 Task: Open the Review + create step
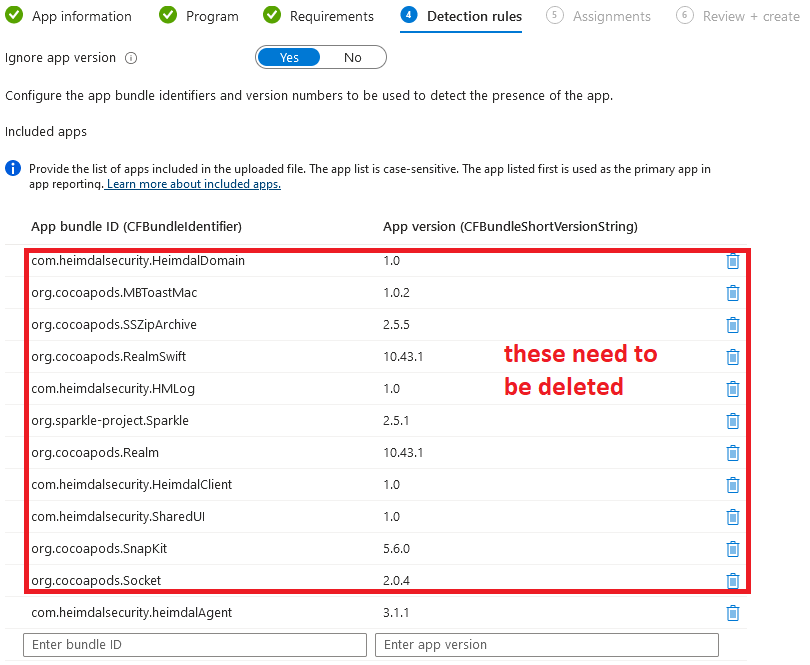coord(738,16)
